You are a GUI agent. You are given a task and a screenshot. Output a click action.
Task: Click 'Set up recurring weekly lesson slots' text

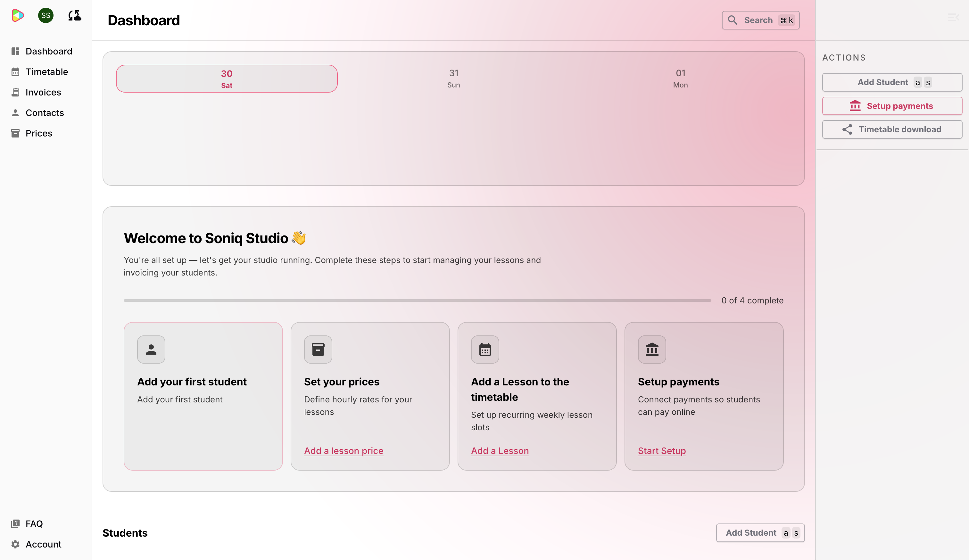click(x=531, y=421)
